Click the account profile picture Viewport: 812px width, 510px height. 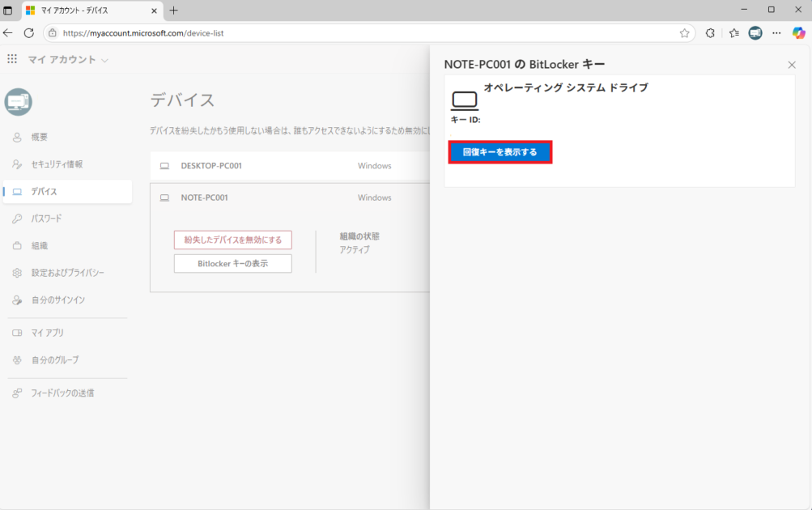pyautogui.click(x=18, y=101)
